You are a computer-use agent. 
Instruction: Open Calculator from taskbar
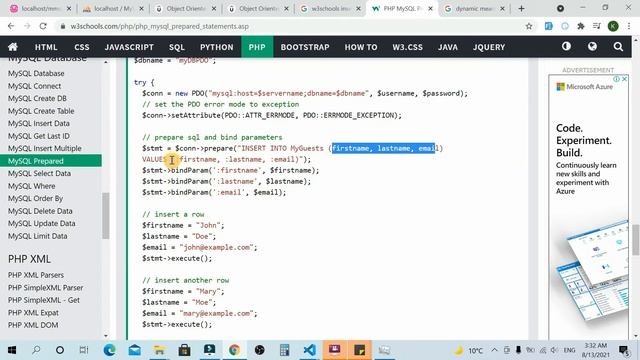point(284,350)
